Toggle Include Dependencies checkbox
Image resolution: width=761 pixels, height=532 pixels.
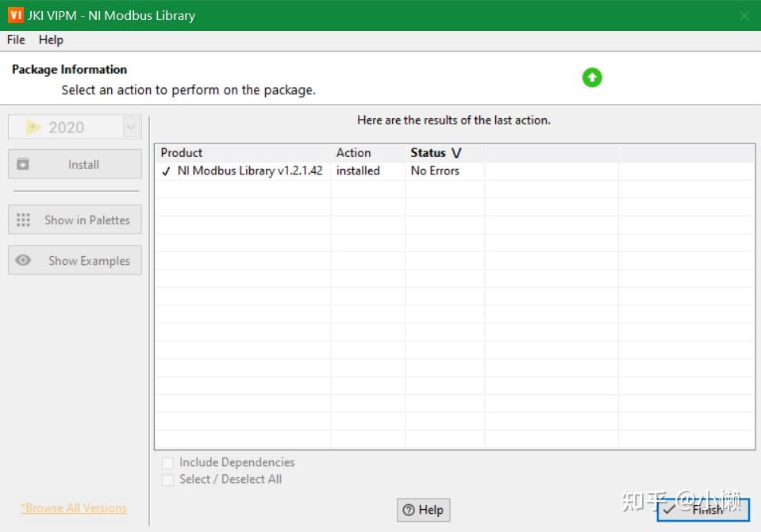point(167,463)
